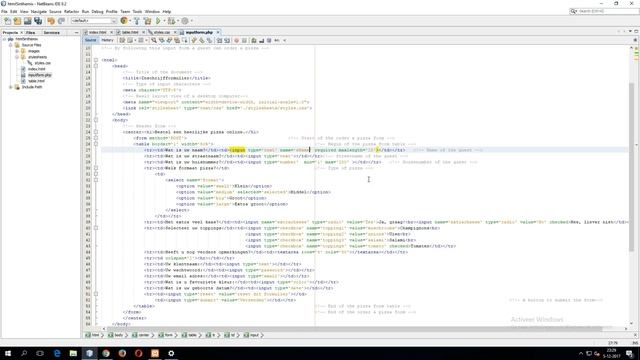Click the Profile Project icon
The width and height of the screenshot is (640, 360).
click(x=185, y=21)
